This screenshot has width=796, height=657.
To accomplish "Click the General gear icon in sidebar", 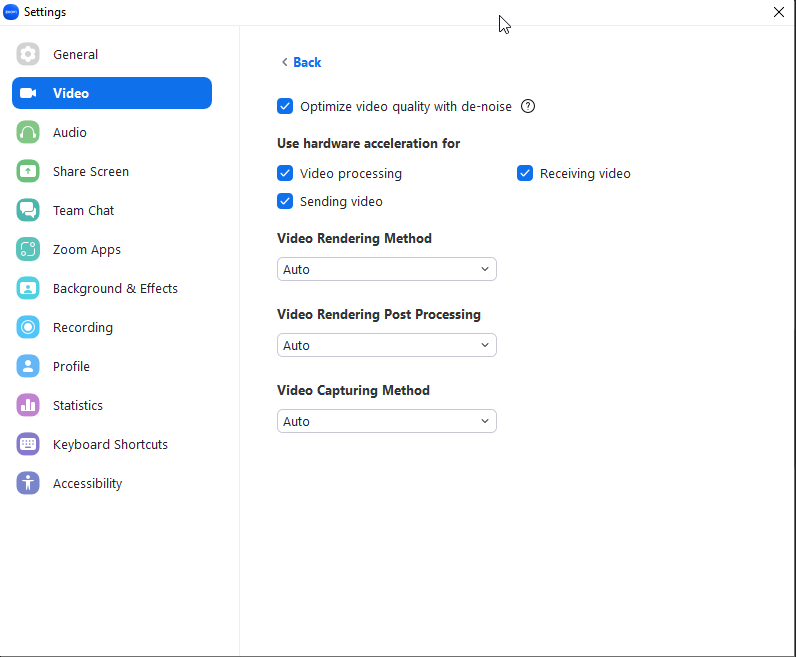I will point(28,54).
